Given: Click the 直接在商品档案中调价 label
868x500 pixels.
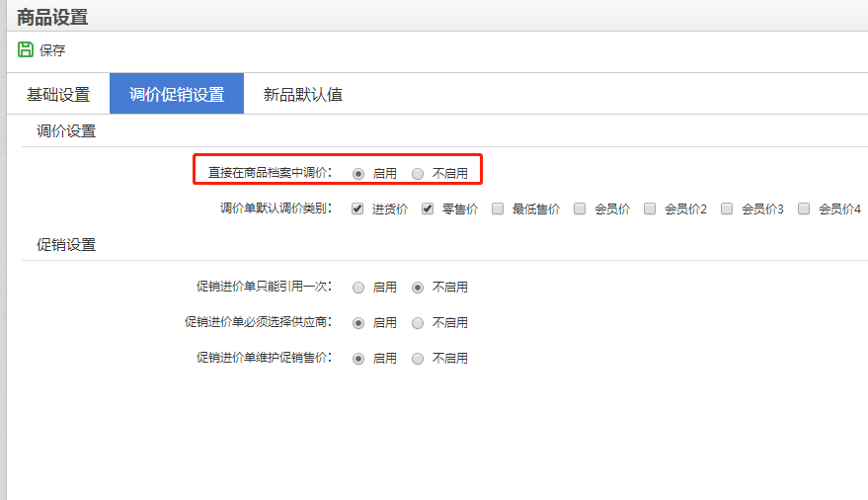Looking at the screenshot, I should [x=271, y=173].
